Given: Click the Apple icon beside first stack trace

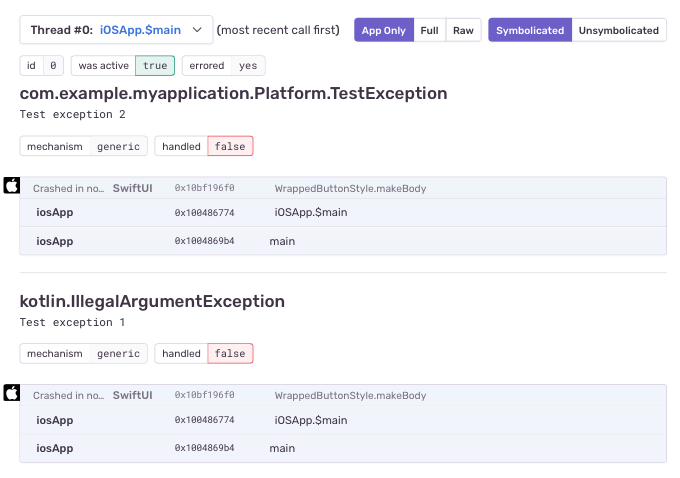Looking at the screenshot, I should (x=12, y=185).
